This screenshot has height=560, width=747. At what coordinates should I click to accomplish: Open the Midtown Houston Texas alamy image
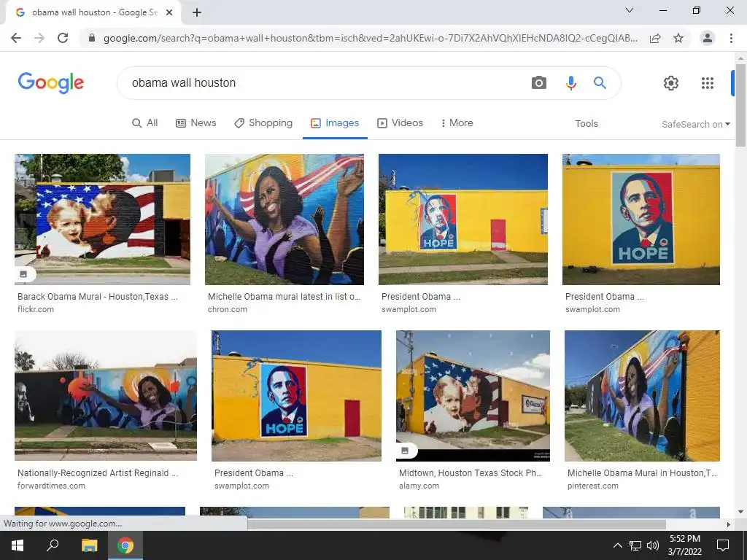click(x=473, y=396)
